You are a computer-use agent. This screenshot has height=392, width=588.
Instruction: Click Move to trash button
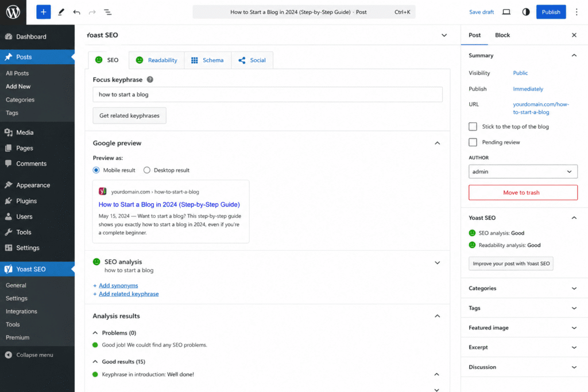[523, 193]
